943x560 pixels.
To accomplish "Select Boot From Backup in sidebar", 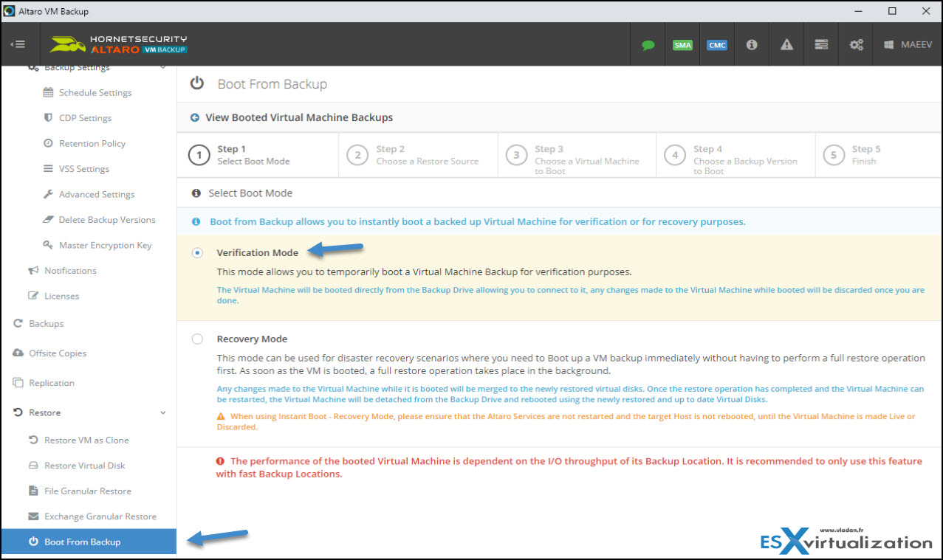I will pos(89,542).
